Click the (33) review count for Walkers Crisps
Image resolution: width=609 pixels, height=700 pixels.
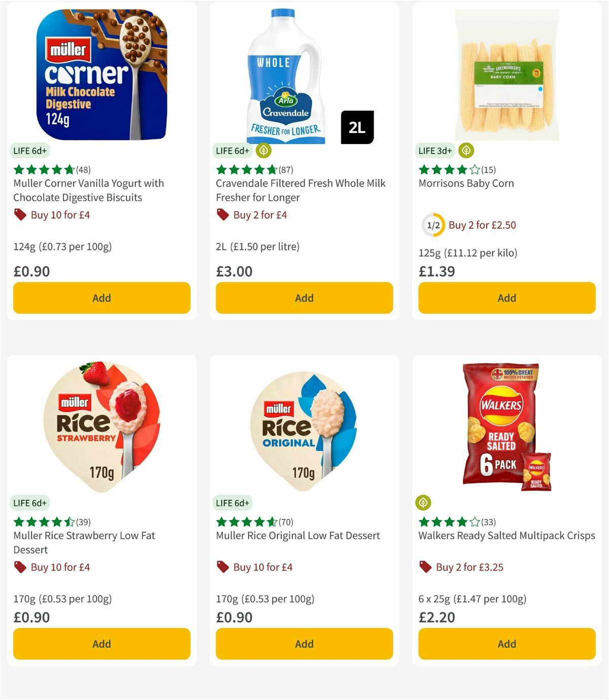click(488, 522)
